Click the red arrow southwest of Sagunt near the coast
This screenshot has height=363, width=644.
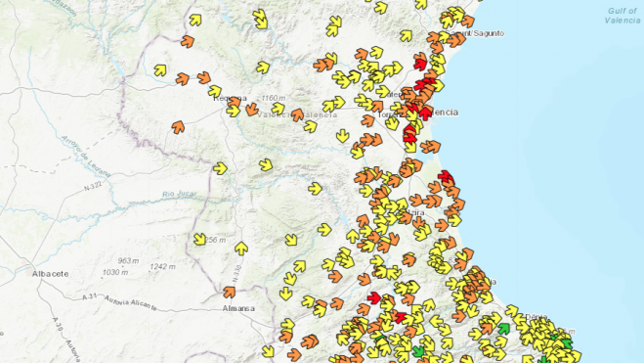(x=420, y=64)
